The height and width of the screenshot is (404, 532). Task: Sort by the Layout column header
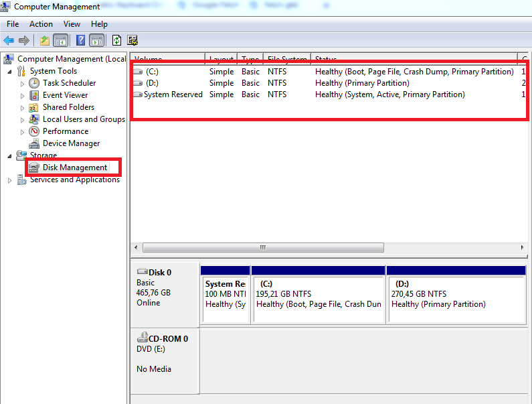221,58
